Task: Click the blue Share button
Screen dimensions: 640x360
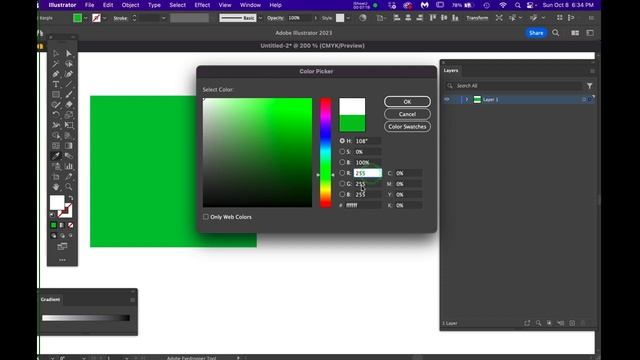Action: 536,33
